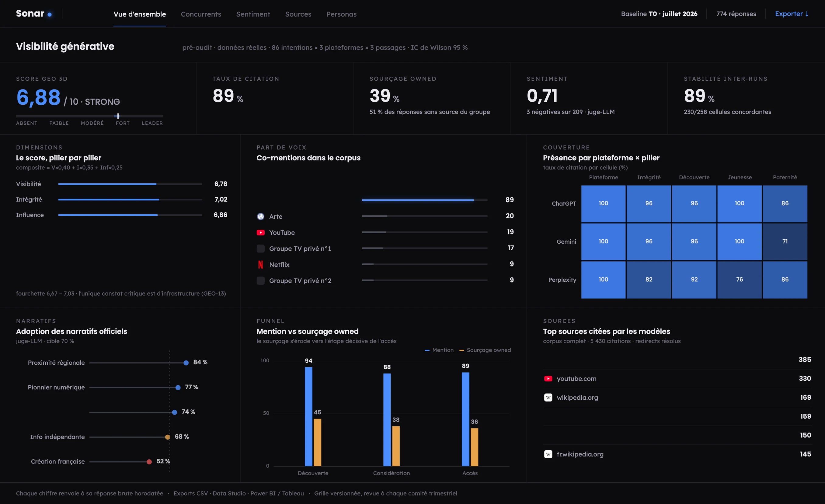Click Perplexity Jeunesse cell showing 76
Viewport: 825px width, 504px height.
pos(739,279)
